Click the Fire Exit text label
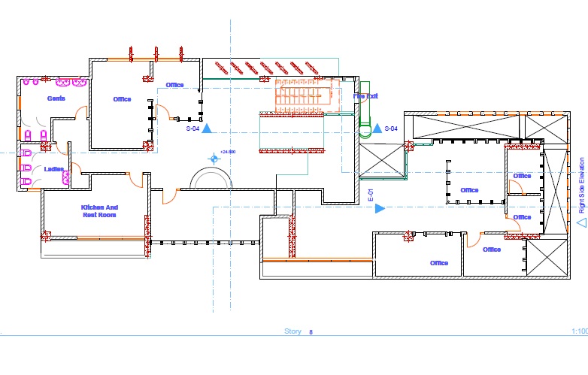 point(365,96)
